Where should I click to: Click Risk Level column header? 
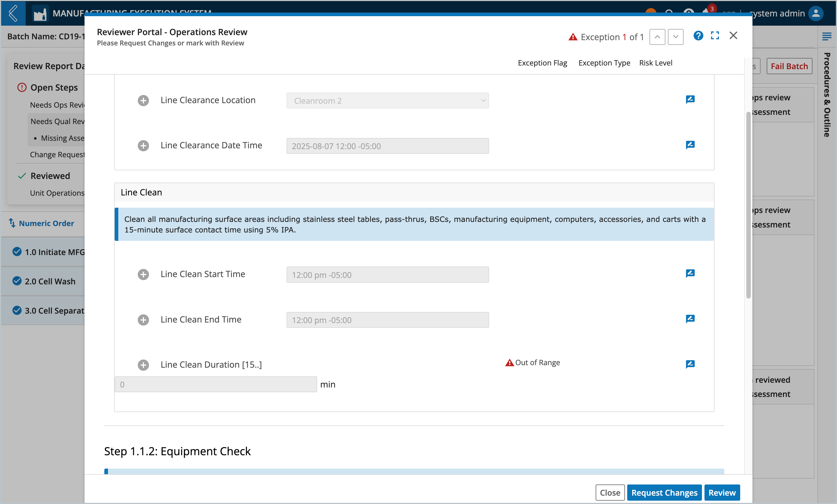tap(656, 63)
